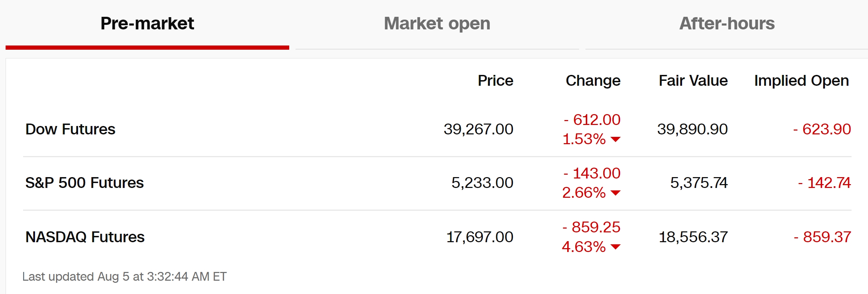
Task: Click the Implied Open column header
Action: pos(801,81)
